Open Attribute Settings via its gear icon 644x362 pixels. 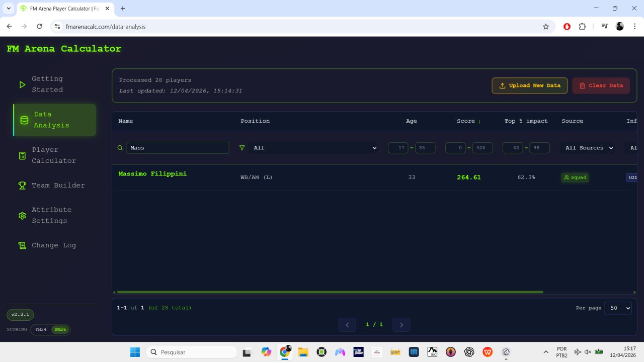22,215
